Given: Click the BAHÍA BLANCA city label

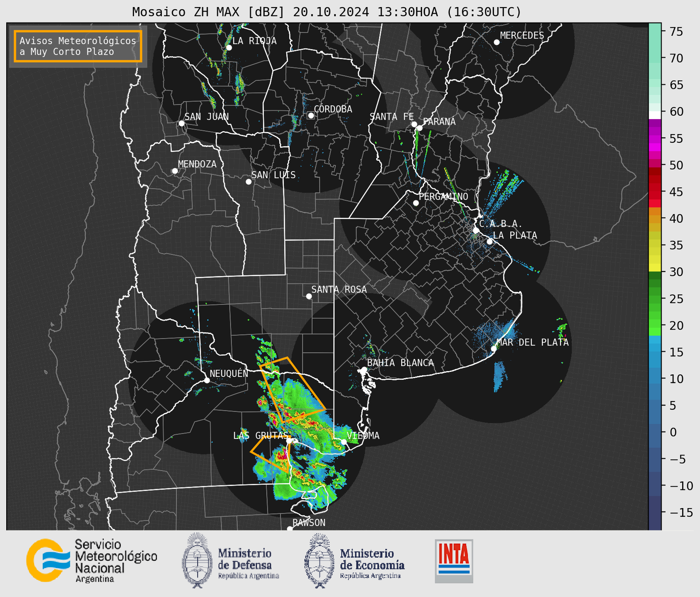Looking at the screenshot, I should pos(400,362).
